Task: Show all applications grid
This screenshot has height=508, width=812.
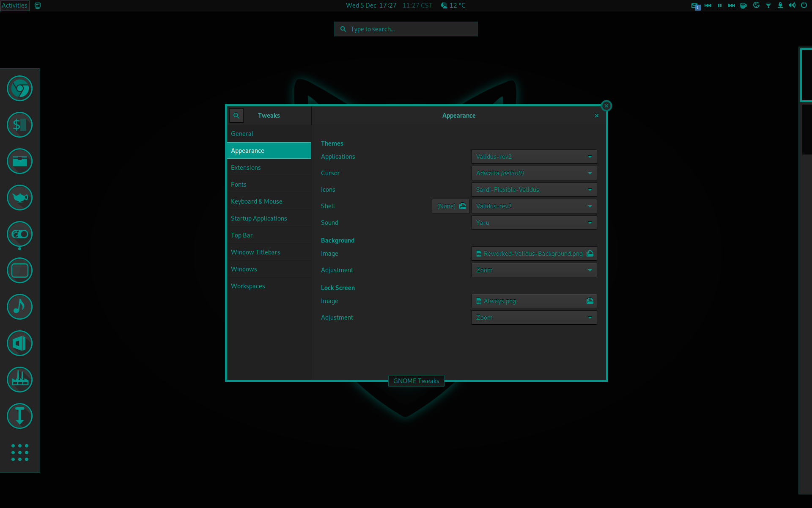Action: point(20,453)
